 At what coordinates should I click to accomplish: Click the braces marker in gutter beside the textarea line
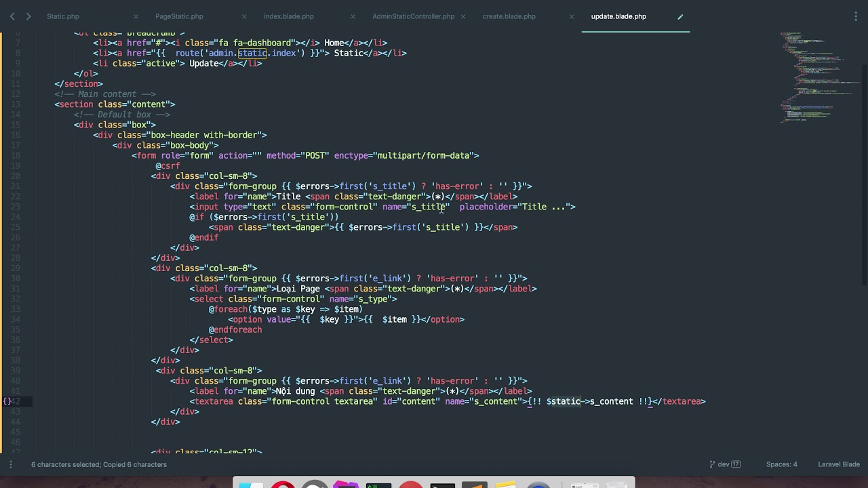(x=7, y=401)
